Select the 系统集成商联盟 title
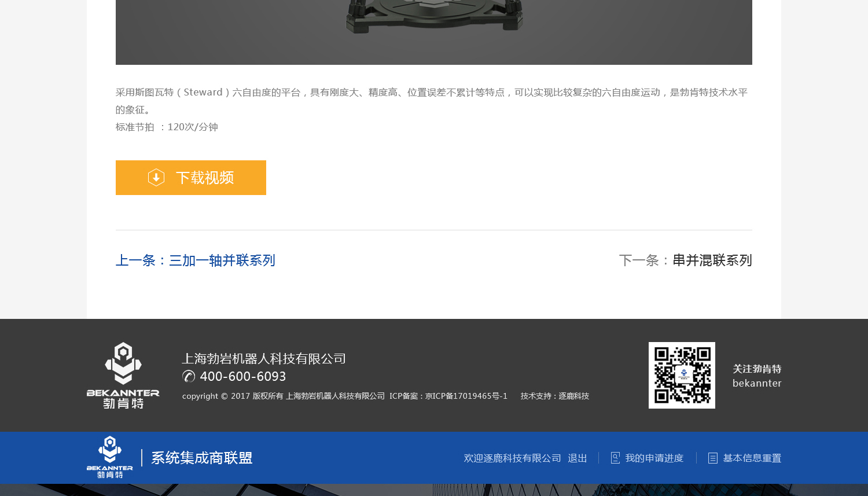The image size is (868, 496). (202, 458)
